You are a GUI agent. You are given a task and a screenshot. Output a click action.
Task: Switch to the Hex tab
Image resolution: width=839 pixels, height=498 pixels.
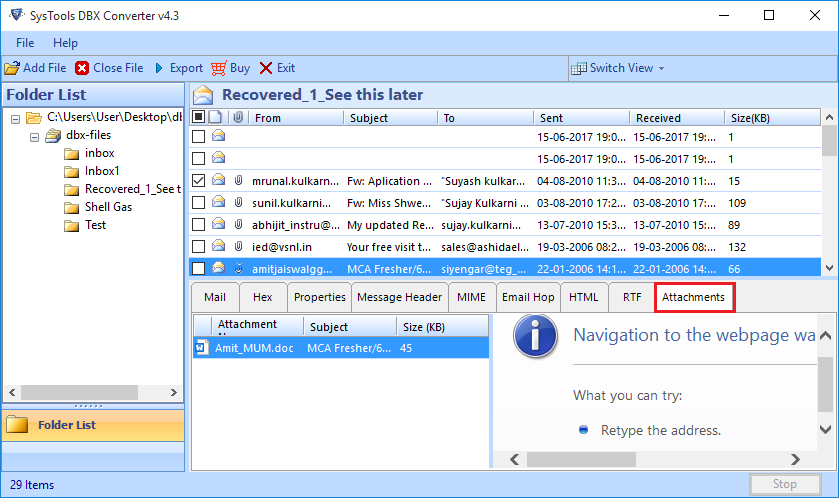[x=263, y=297]
